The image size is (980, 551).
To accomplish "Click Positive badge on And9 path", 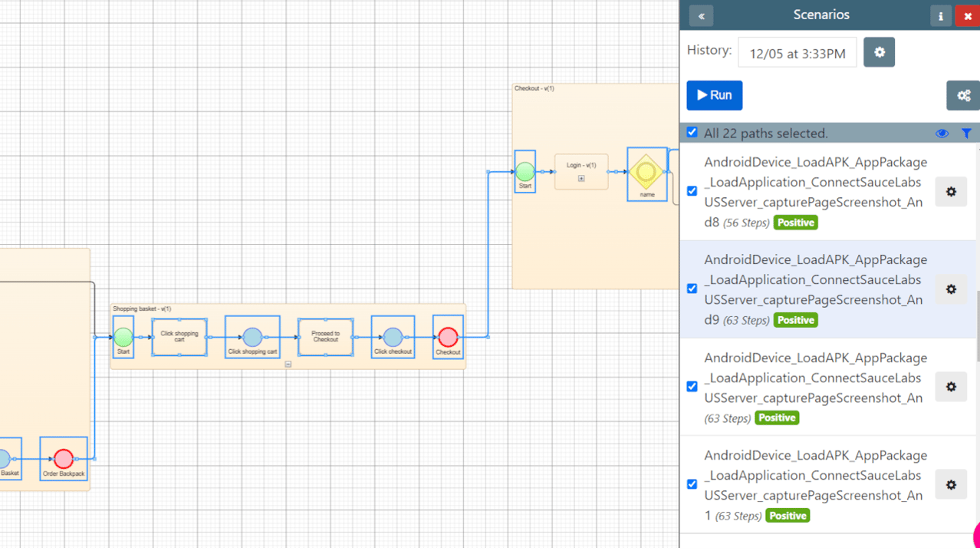I will coord(795,320).
